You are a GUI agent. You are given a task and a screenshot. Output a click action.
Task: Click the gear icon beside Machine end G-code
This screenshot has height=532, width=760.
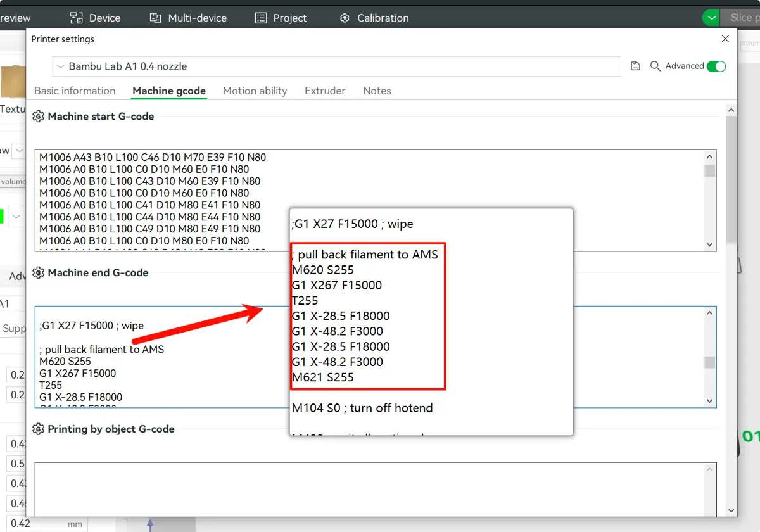(38, 273)
